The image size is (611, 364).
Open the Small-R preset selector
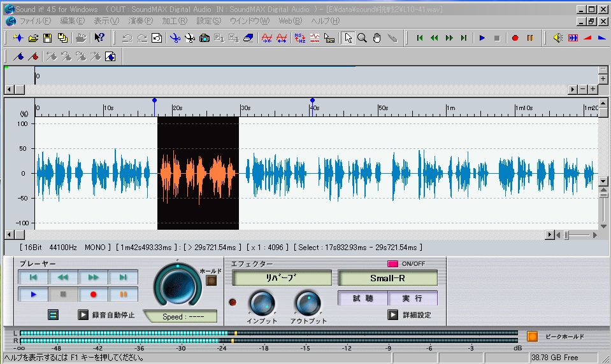click(x=387, y=278)
